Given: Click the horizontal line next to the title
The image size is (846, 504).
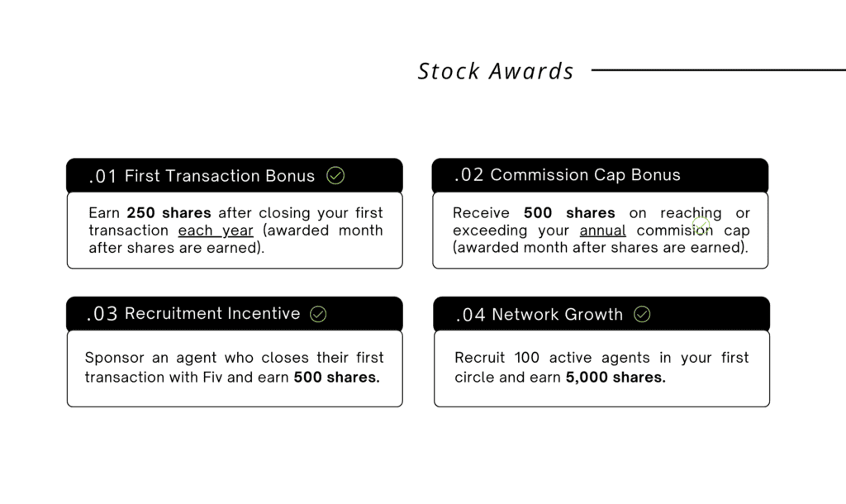Looking at the screenshot, I should pyautogui.click(x=717, y=70).
